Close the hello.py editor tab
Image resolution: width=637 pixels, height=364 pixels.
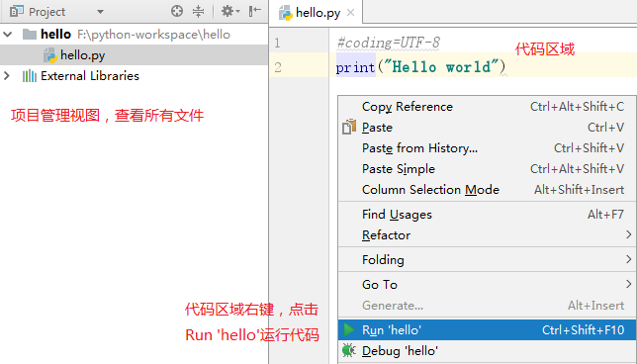click(350, 13)
